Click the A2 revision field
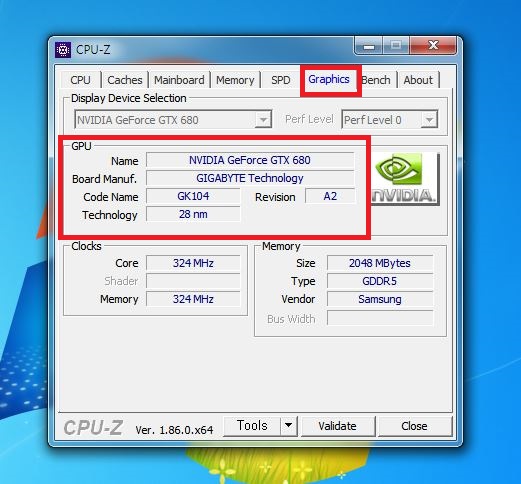Image resolution: width=521 pixels, height=484 pixels. 330,196
